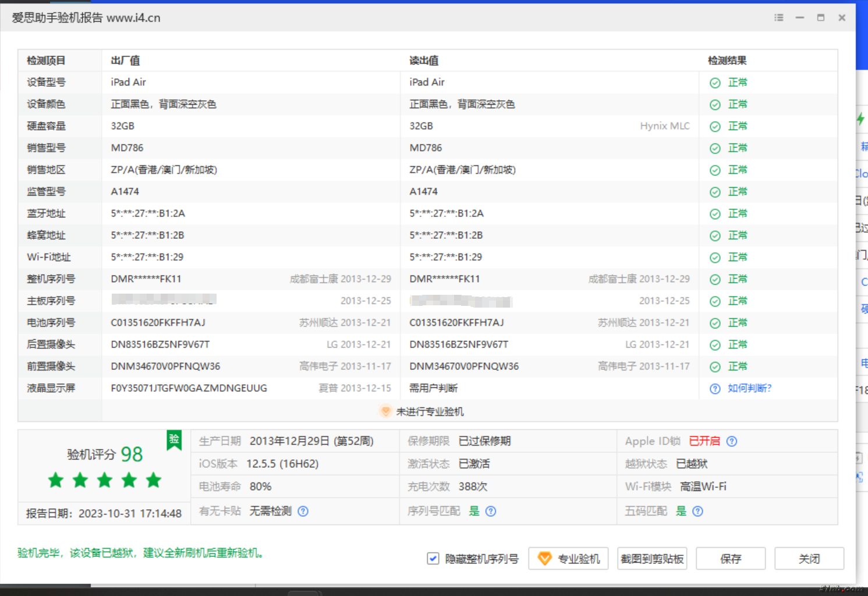The height and width of the screenshot is (596, 868).
Task: Click 未进行专业验机 text
Action: pyautogui.click(x=430, y=411)
